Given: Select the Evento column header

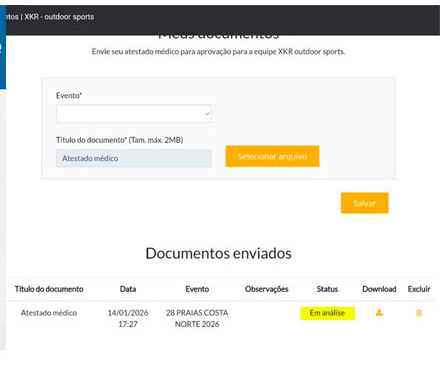Looking at the screenshot, I should tap(197, 289).
